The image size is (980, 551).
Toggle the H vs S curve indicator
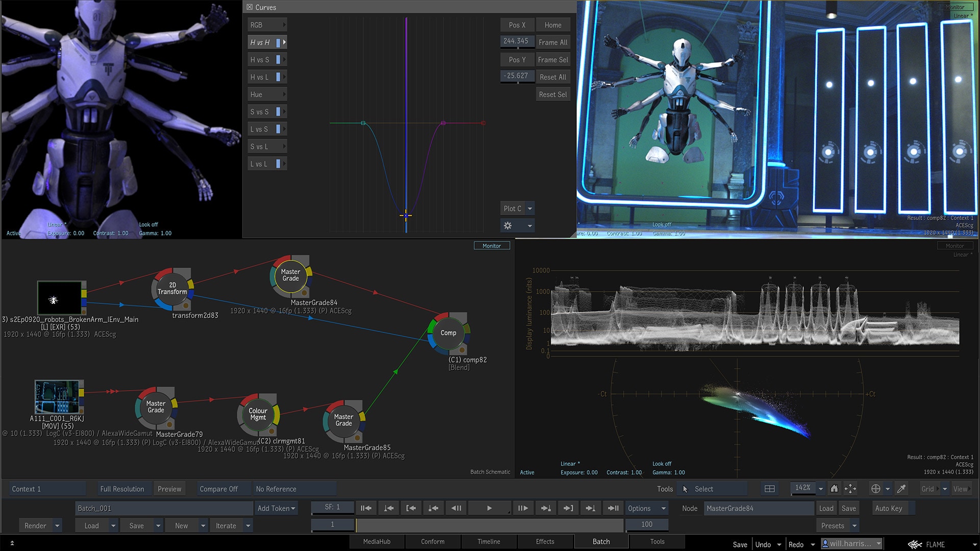pos(278,60)
